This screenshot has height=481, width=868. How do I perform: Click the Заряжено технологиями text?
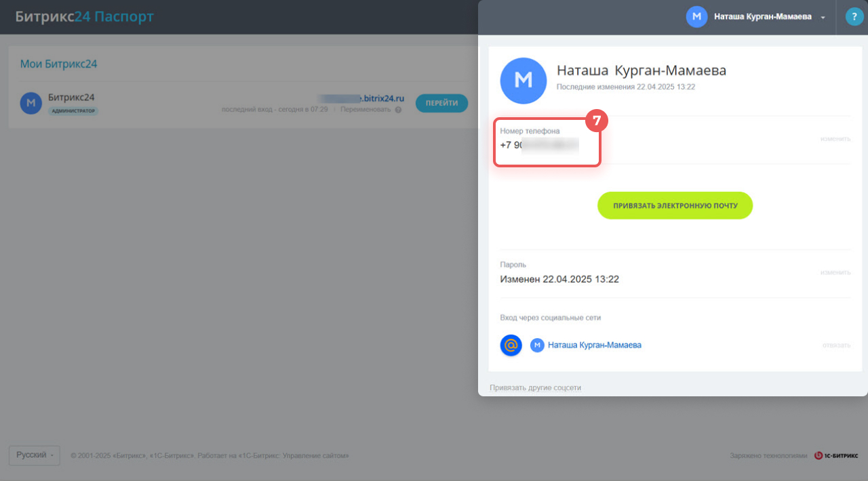769,456
